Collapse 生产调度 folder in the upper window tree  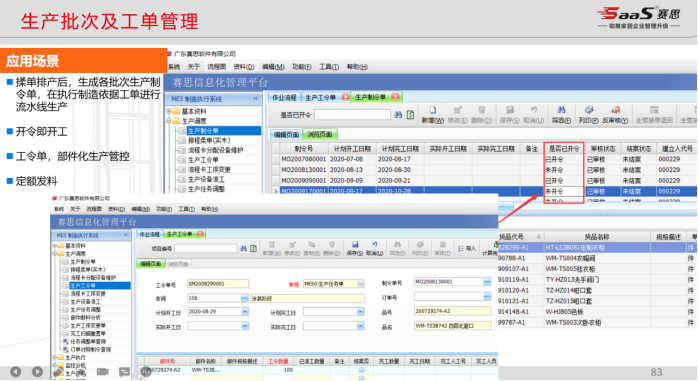[x=169, y=121]
